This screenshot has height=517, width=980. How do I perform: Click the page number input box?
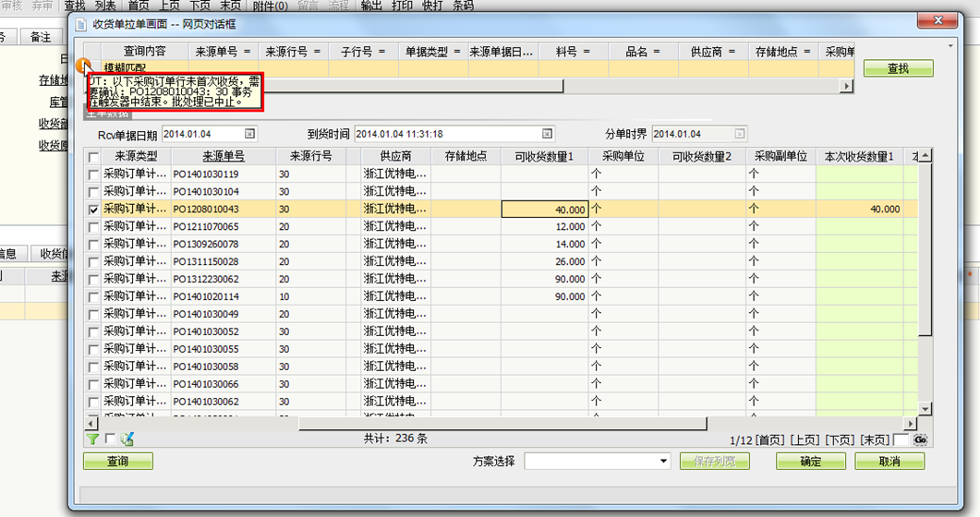(x=901, y=440)
